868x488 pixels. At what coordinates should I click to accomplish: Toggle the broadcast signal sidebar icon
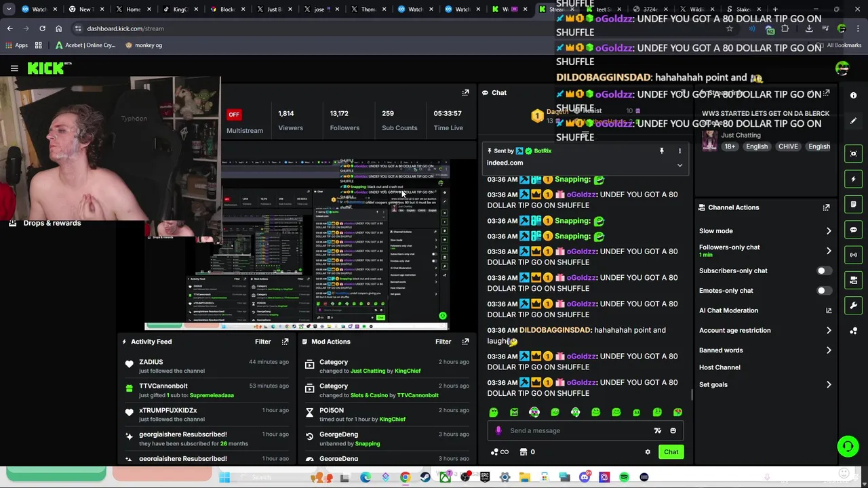click(854, 255)
